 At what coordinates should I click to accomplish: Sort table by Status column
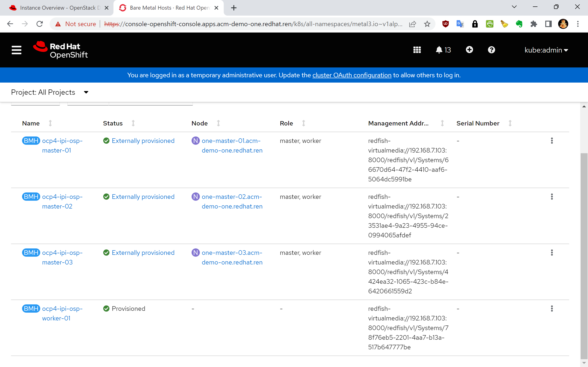(113, 123)
